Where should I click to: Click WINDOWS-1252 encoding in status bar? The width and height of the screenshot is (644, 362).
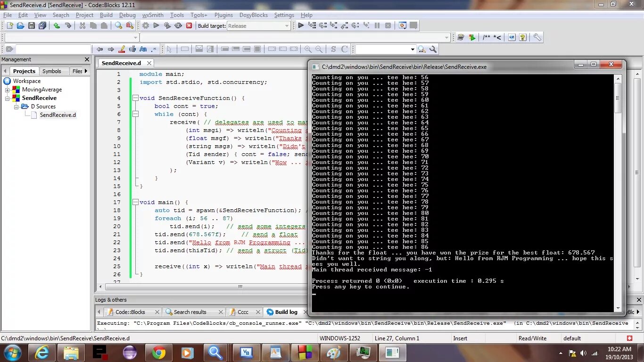point(339,338)
